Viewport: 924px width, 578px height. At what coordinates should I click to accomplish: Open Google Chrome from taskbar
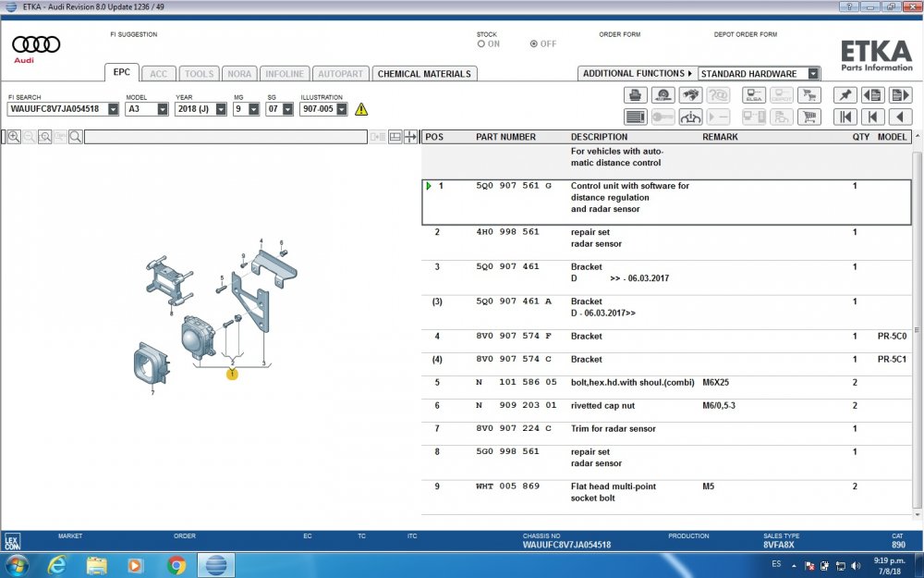176,565
